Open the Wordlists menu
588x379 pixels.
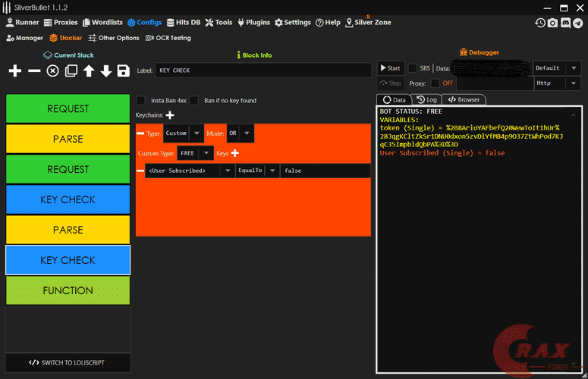tap(102, 23)
